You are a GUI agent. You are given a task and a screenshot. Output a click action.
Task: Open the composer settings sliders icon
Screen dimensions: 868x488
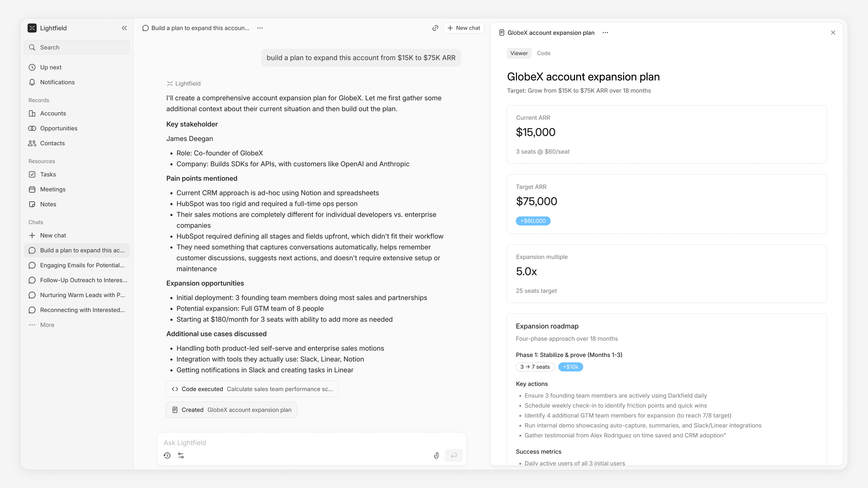click(181, 456)
